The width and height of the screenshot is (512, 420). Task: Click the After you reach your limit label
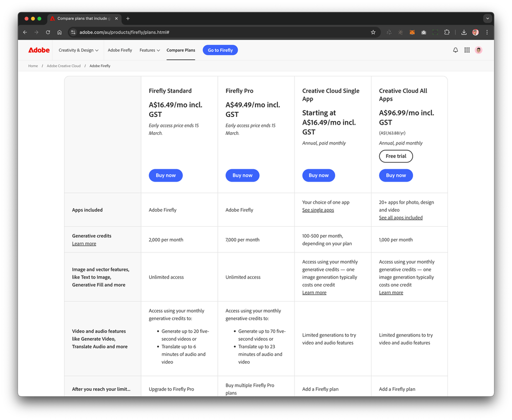point(101,389)
